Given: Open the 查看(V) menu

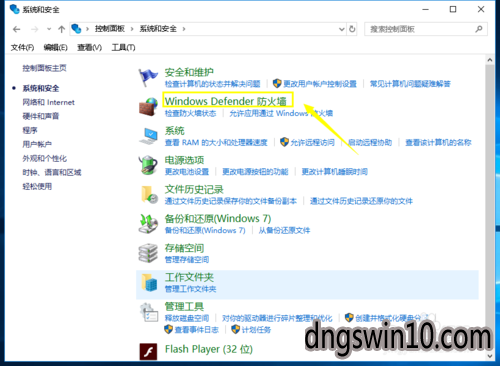Looking at the screenshot, I should click(x=89, y=48).
